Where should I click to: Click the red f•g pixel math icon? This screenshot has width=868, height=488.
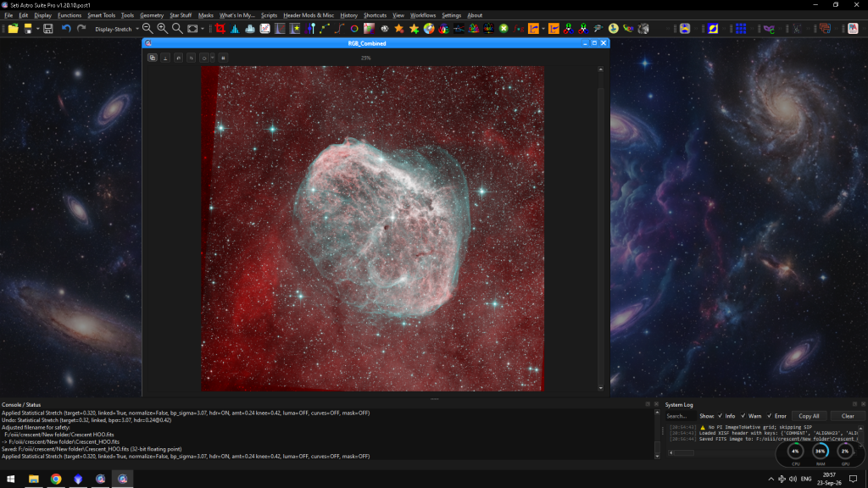tap(519, 29)
